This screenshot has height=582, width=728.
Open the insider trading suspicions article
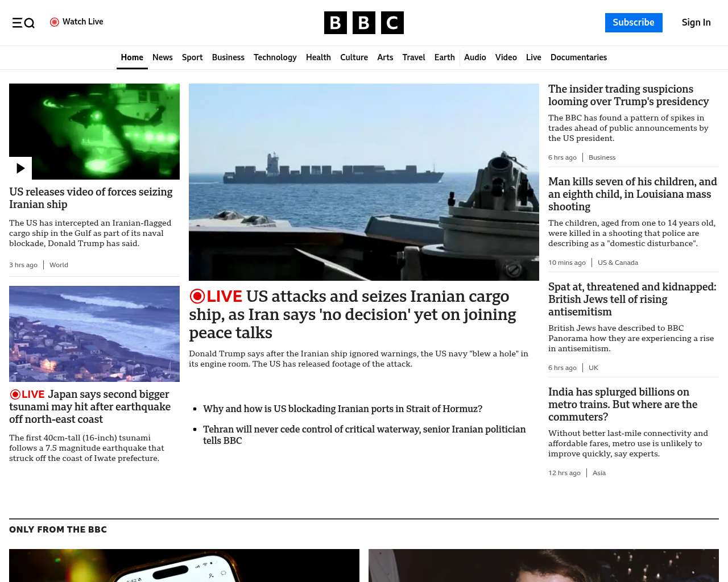(628, 95)
